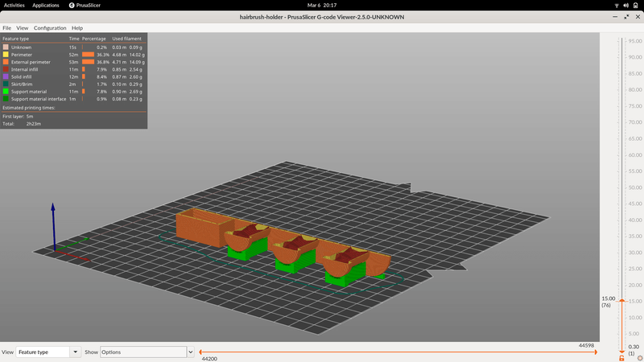Viewport: 644px width, 362px height.
Task: Hide the Support material bright green swatch
Action: [6, 92]
